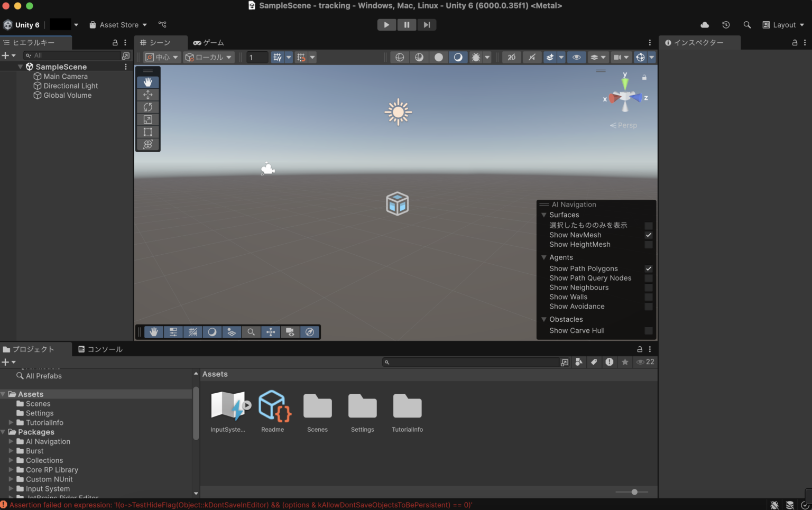Switch to the ゲーム tab
Viewport: 812px width, 510px height.
pyautogui.click(x=208, y=42)
